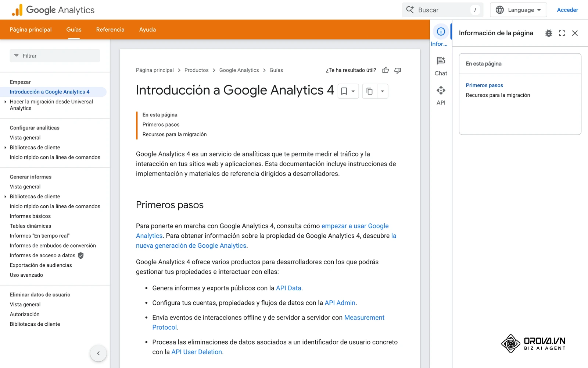Switch to the Ayuda tab

coord(147,29)
